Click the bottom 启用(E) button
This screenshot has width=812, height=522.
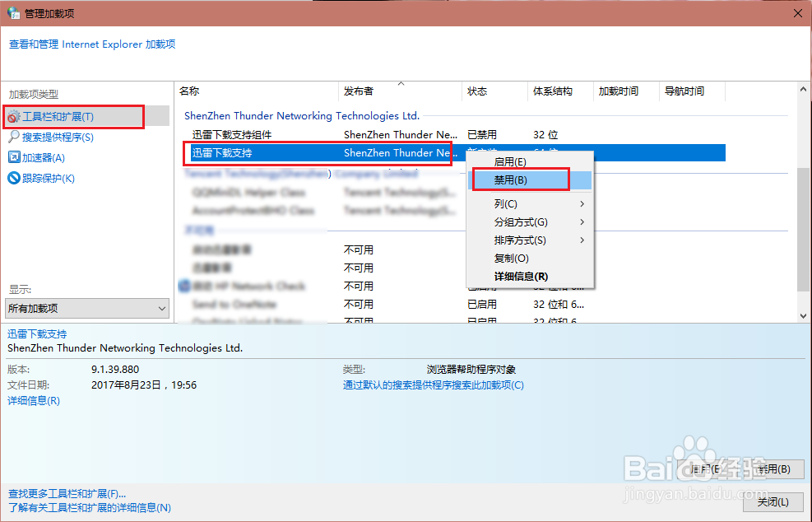point(706,469)
